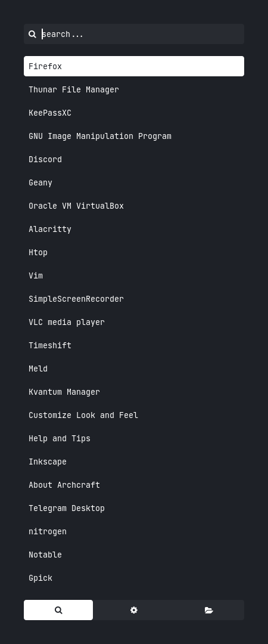Select Kvantum Manager entry

pos(134,392)
